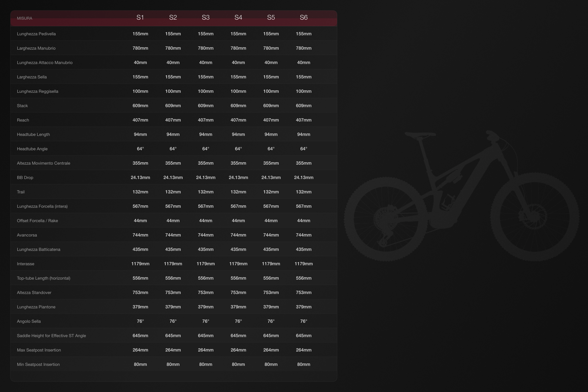Screen dimensions: 588x392
Task: Select the Reach row label
Action: pos(23,120)
